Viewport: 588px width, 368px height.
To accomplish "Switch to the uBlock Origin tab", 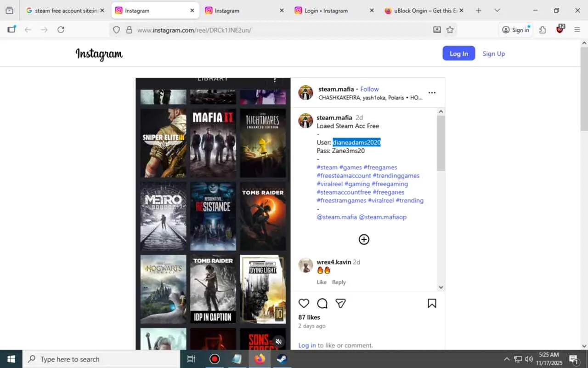I will (424, 11).
